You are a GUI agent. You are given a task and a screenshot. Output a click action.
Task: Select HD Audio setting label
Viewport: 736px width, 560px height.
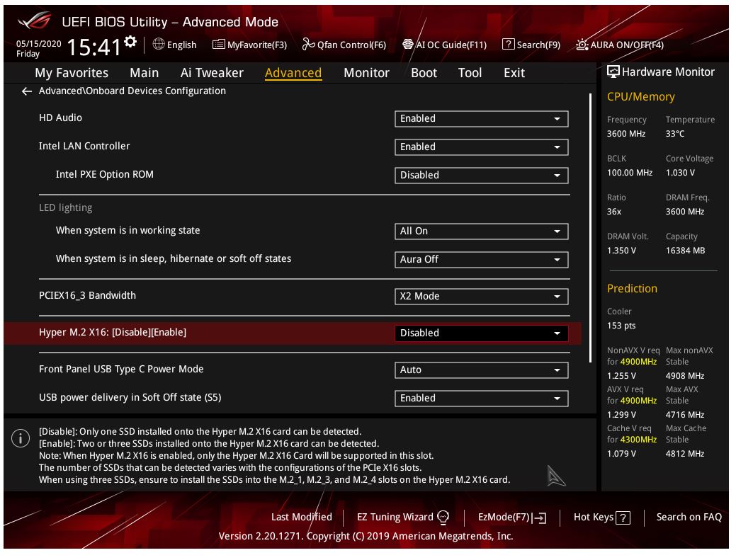tap(60, 118)
